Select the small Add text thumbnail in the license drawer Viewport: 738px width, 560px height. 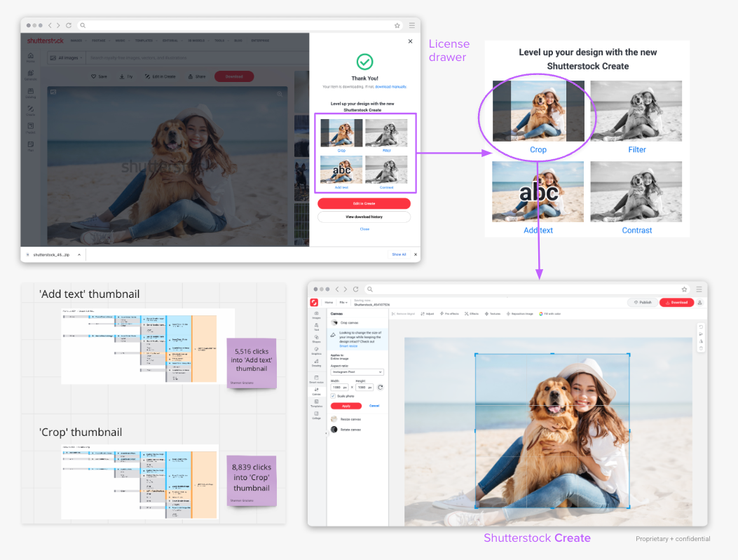tap(341, 170)
